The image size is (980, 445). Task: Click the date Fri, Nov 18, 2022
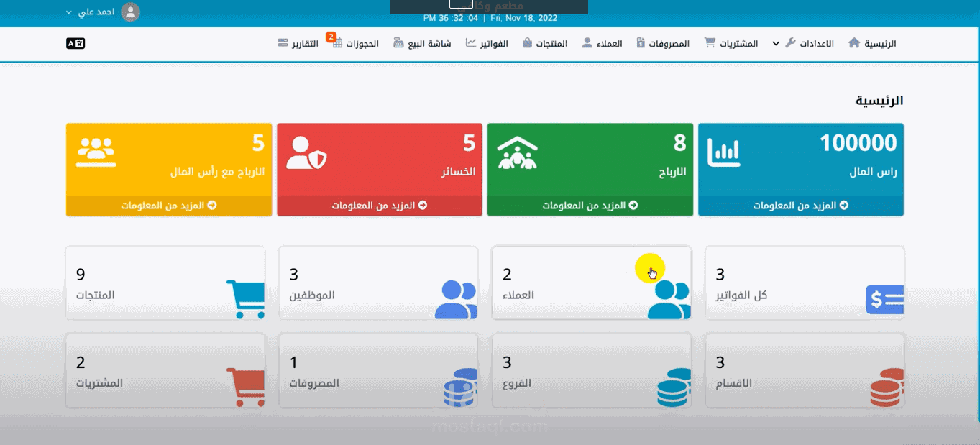tap(525, 18)
